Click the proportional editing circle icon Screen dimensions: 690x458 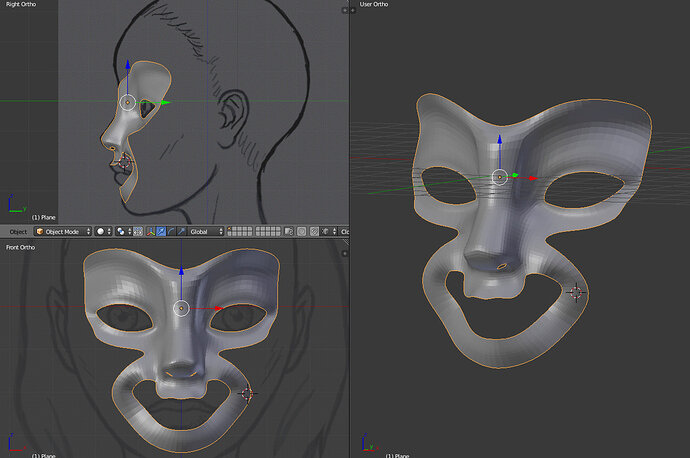click(301, 231)
